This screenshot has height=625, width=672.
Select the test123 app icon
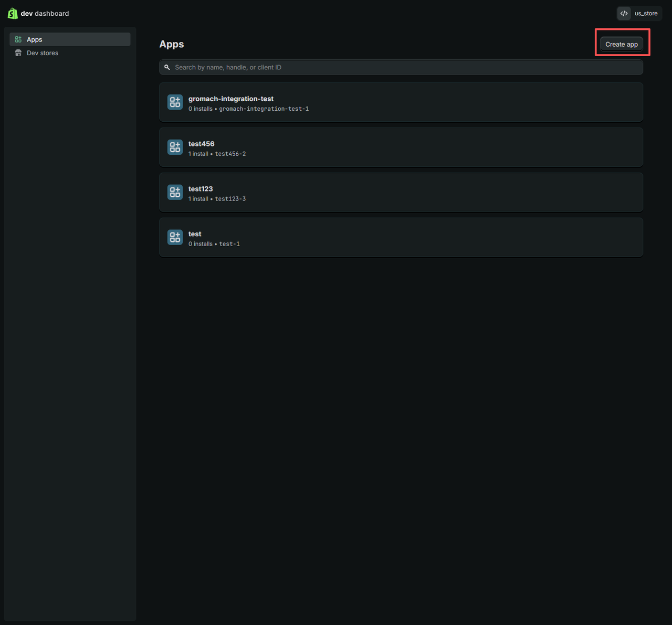[x=175, y=193]
